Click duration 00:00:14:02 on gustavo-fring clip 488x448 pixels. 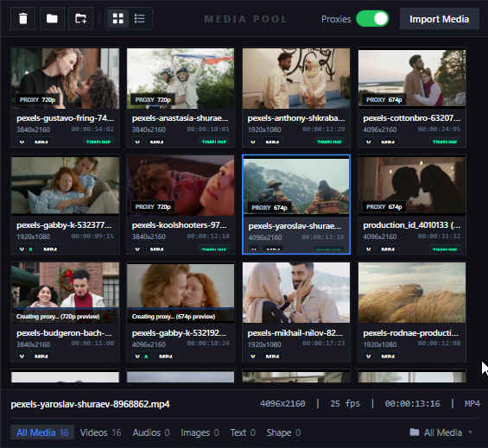coord(92,129)
